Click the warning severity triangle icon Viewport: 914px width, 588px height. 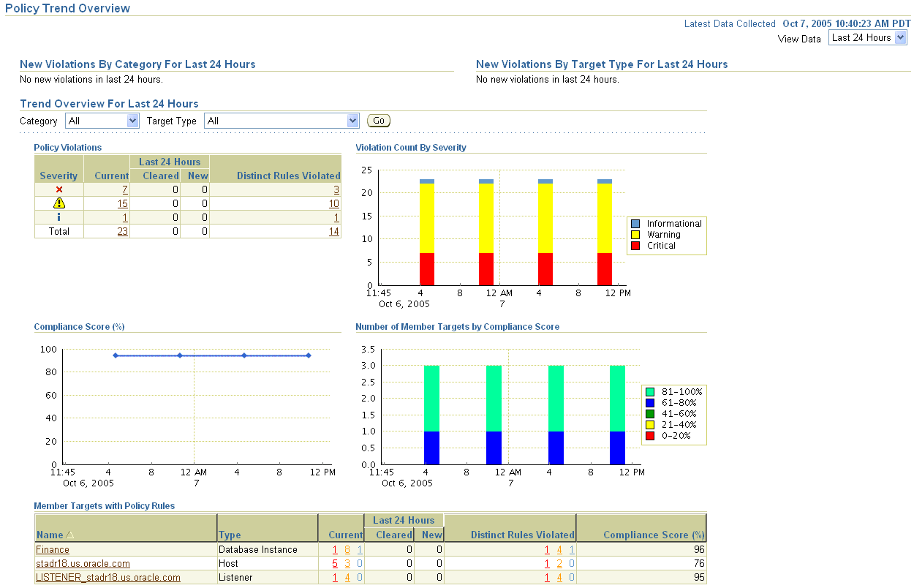pyautogui.click(x=58, y=203)
